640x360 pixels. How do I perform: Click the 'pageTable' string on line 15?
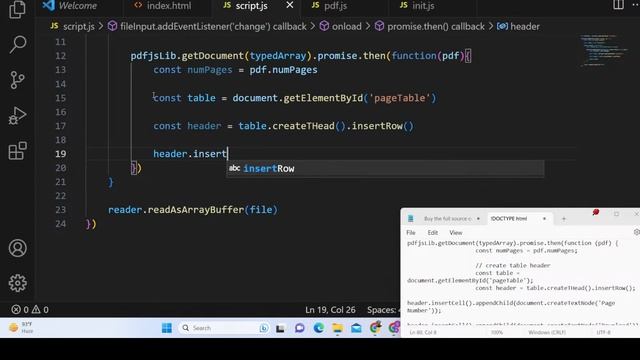(x=400, y=98)
